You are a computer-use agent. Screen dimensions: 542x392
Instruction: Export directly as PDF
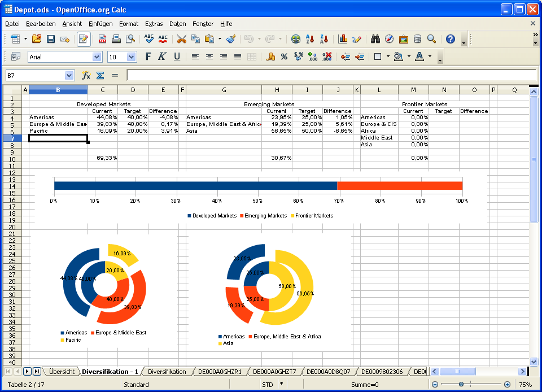click(x=103, y=39)
